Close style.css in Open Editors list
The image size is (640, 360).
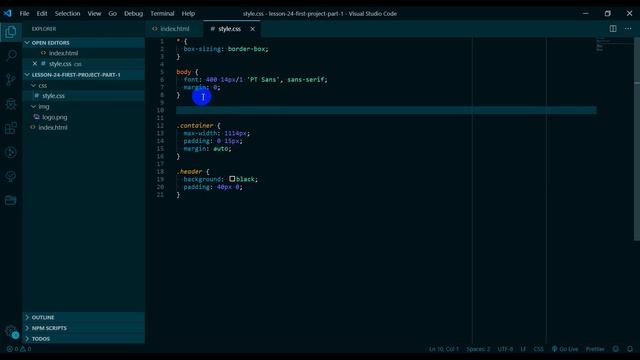(x=35, y=64)
